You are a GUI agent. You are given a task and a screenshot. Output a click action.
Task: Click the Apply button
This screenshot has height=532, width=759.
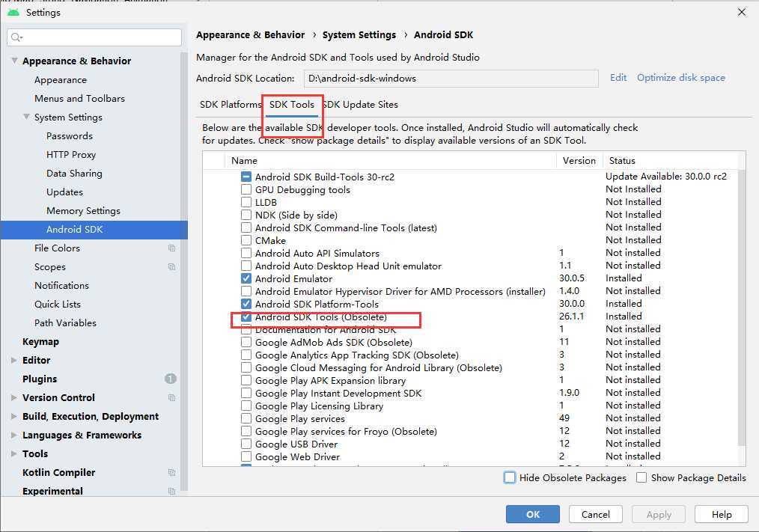coord(659,514)
